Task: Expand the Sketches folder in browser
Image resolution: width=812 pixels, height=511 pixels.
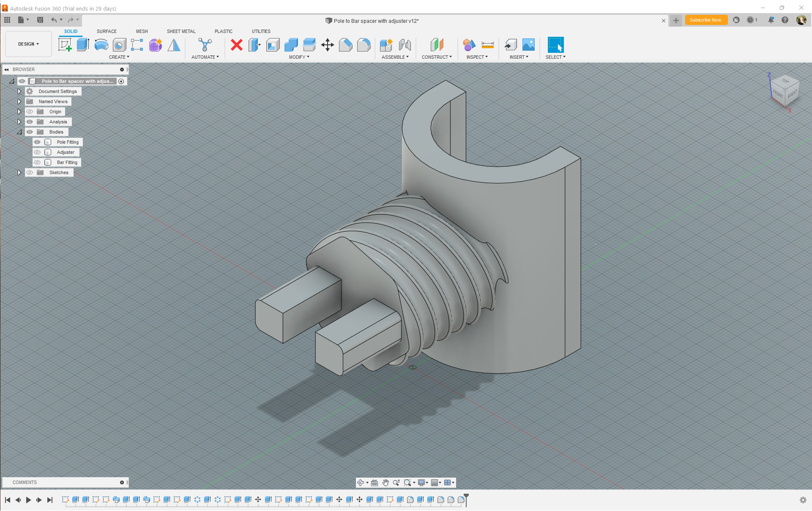Action: (18, 172)
